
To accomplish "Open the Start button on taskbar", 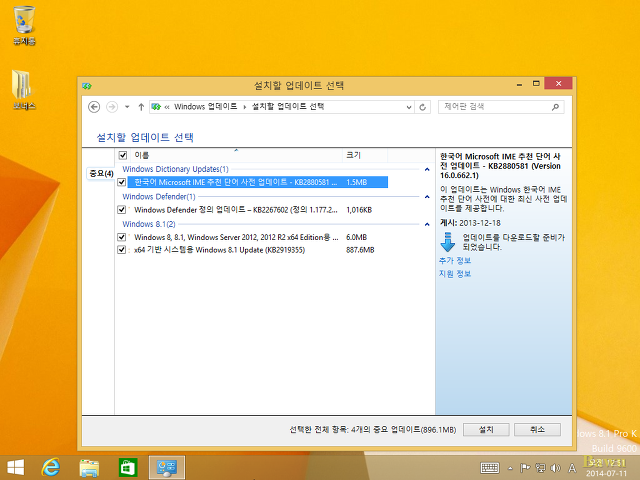I will [x=16, y=468].
